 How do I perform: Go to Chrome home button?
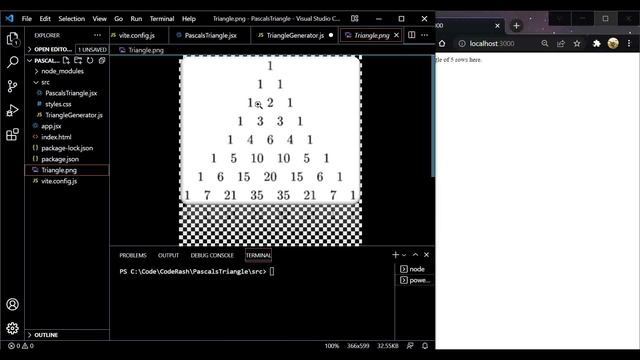click(442, 43)
